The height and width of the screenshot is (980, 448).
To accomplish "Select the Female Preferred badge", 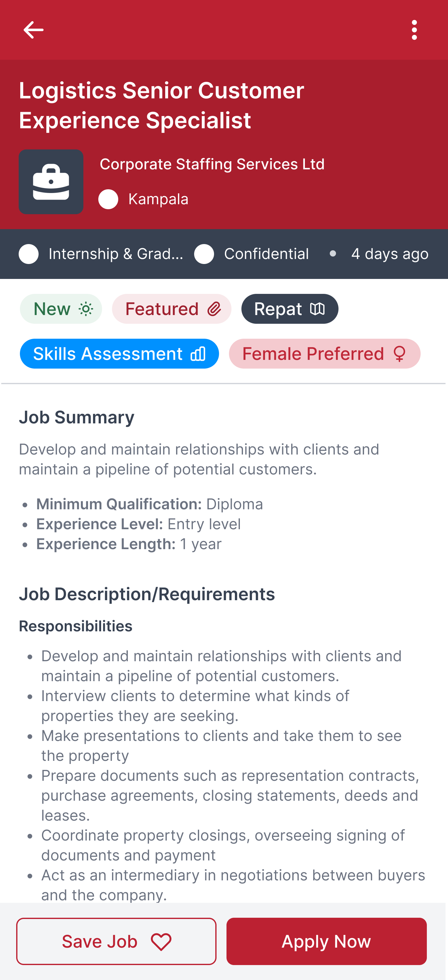I will pos(325,354).
